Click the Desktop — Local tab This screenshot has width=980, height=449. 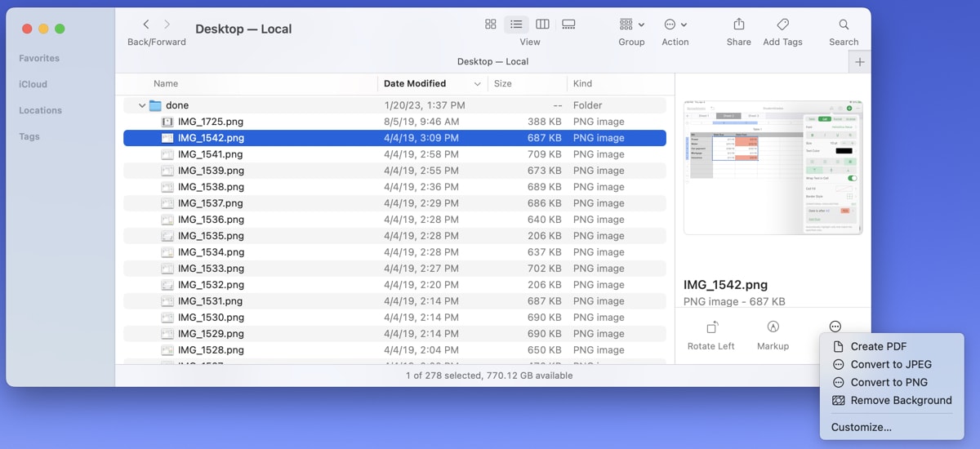(492, 62)
